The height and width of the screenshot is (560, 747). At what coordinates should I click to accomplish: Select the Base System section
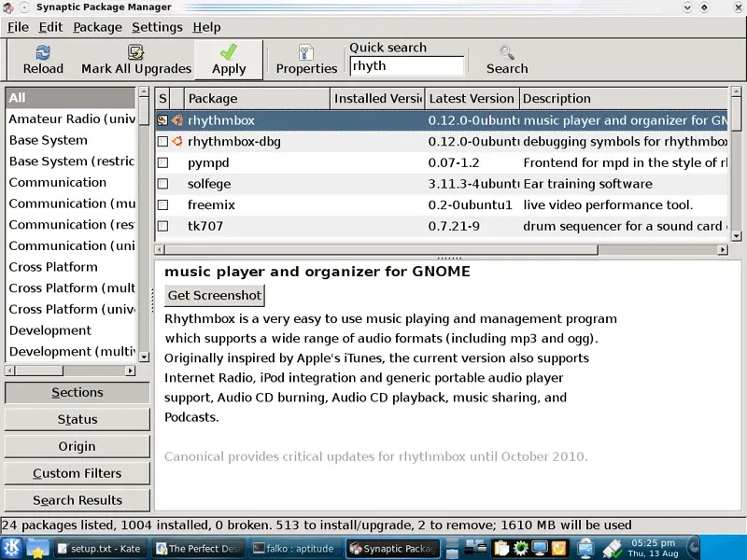click(x=71, y=140)
